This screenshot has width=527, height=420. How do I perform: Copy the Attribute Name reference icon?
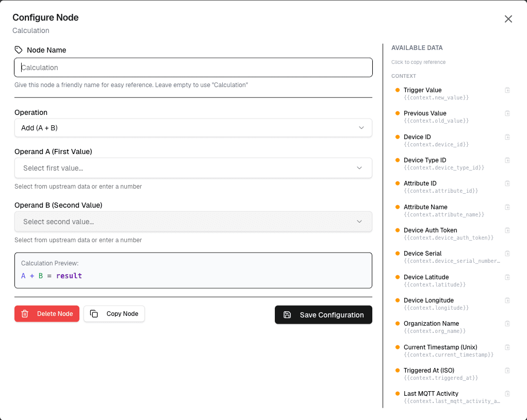pos(507,207)
